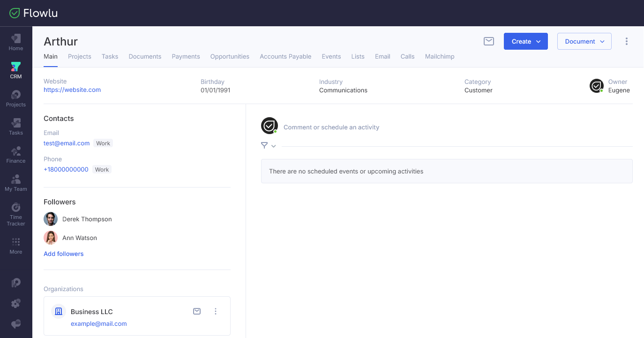Switch to the Projects tab

tap(80, 57)
